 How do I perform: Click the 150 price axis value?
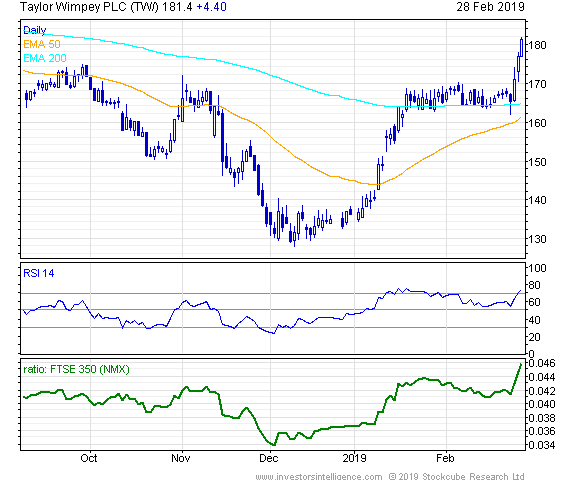click(537, 162)
